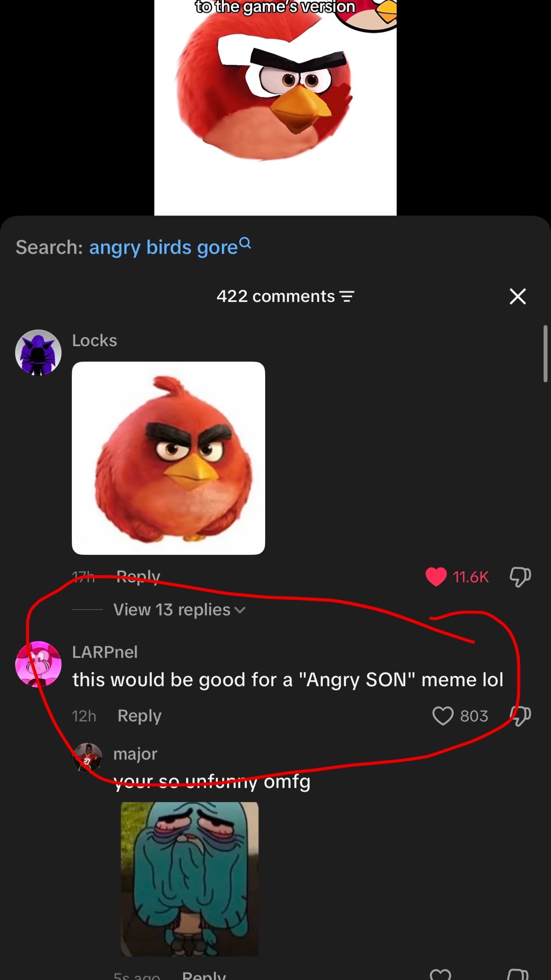Reply to Locks' comment

(138, 576)
